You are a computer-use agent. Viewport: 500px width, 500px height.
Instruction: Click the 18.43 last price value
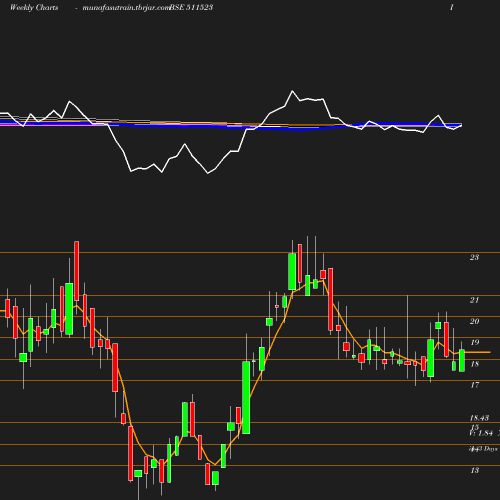479,418
